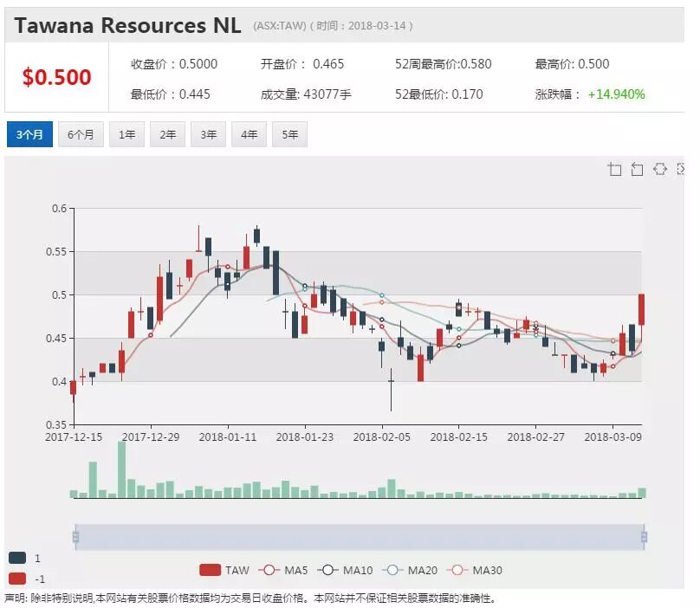Click the 2018-01-23 axis date label

click(305, 437)
